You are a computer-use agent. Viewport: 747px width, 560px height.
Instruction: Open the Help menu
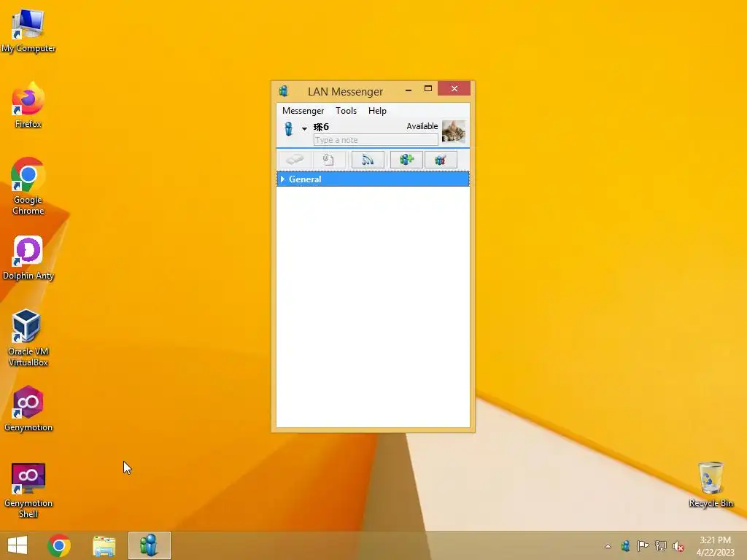click(377, 111)
